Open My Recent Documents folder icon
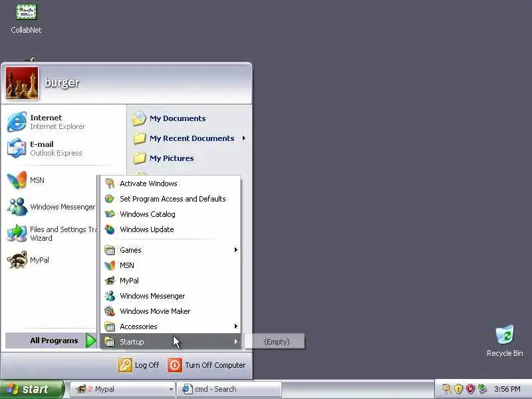The height and width of the screenshot is (399, 532). click(139, 138)
